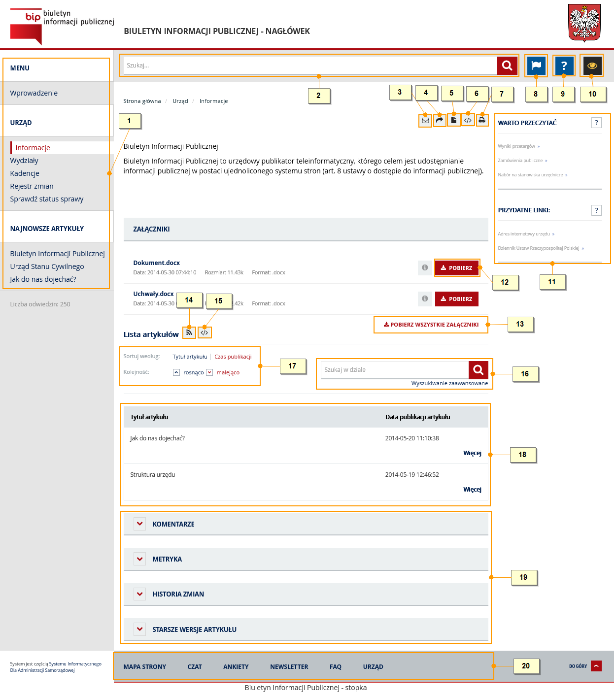616x696 pixels.
Task: Expand the METRYKA section
Action: point(140,559)
